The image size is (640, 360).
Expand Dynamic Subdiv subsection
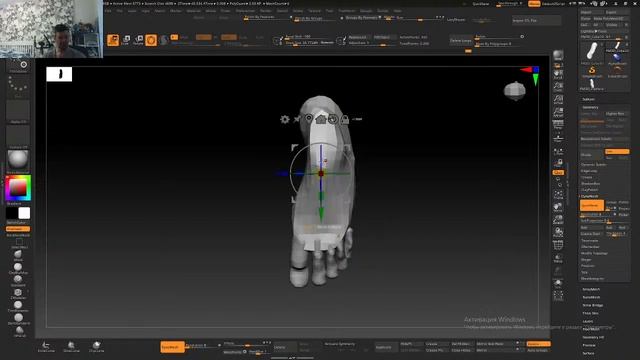pyautogui.click(x=593, y=164)
